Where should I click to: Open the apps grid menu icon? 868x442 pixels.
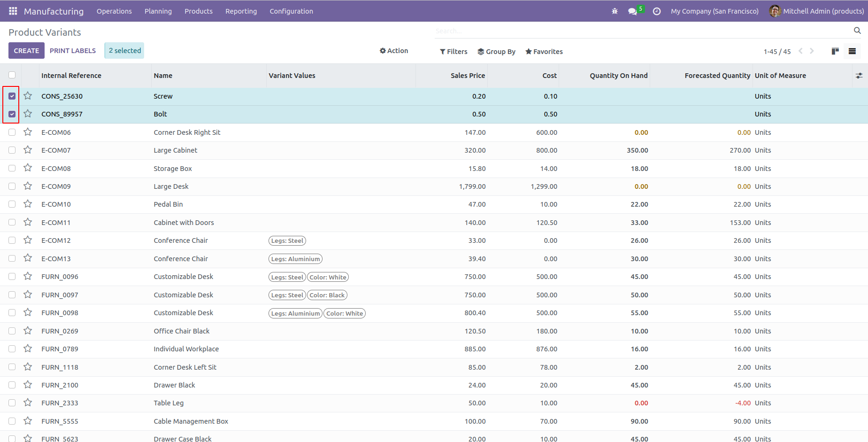pos(13,11)
